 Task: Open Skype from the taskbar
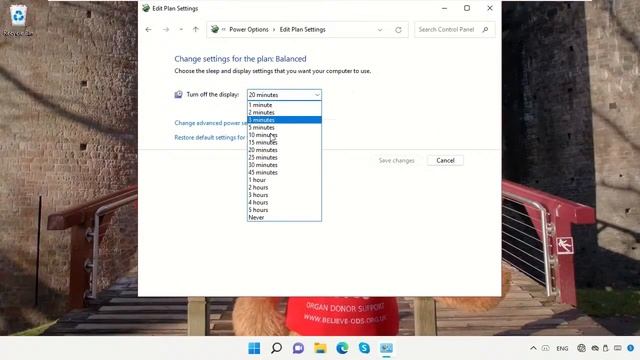click(364, 348)
